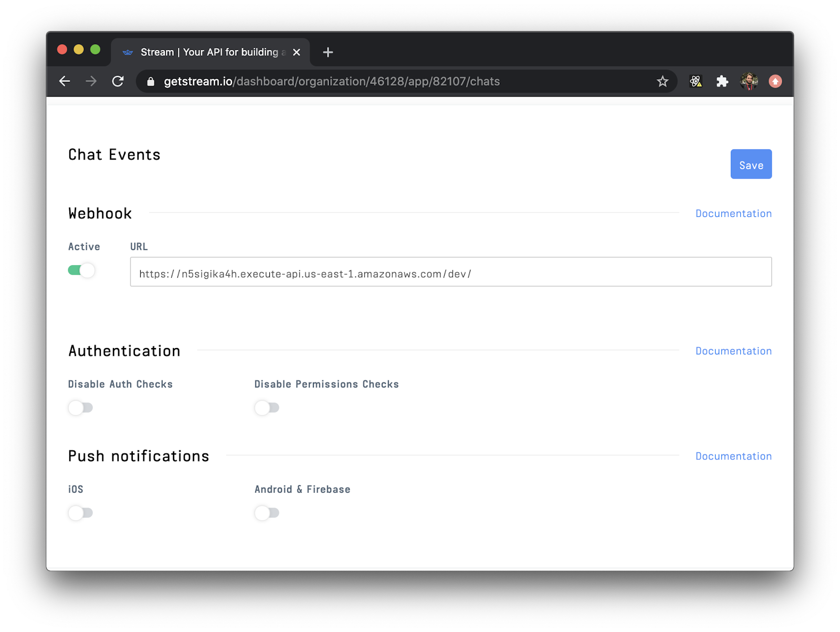
Task: Click the profile avatar icon
Action: [x=750, y=81]
